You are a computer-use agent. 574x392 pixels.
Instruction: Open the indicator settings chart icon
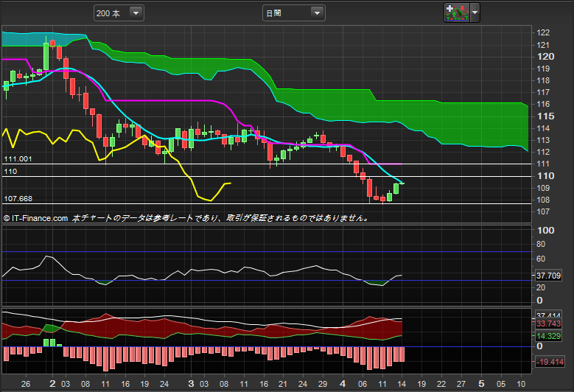click(457, 13)
